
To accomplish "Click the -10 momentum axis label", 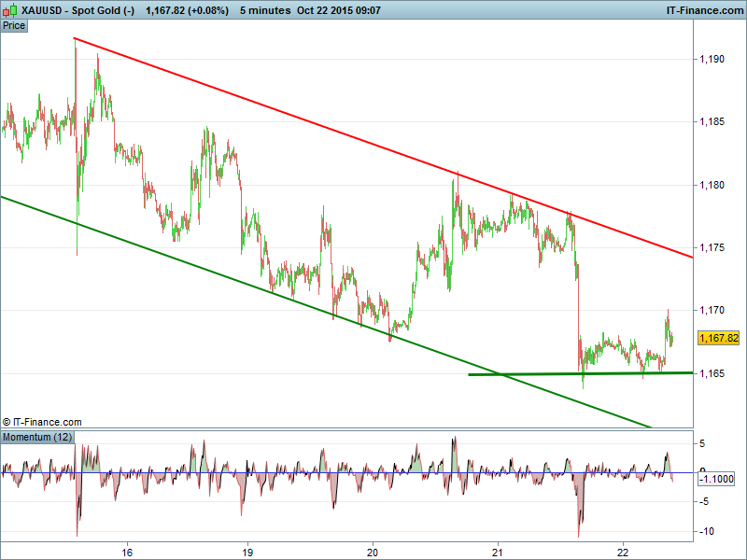I will (706, 532).
